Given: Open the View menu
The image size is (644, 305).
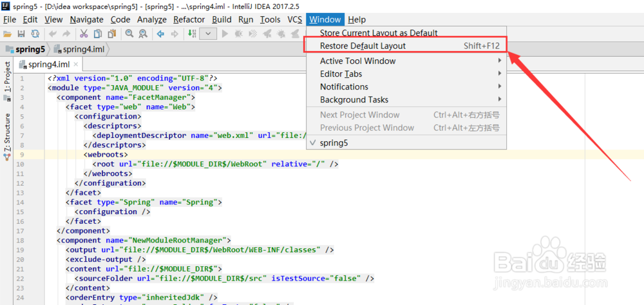Looking at the screenshot, I should coord(53,19).
